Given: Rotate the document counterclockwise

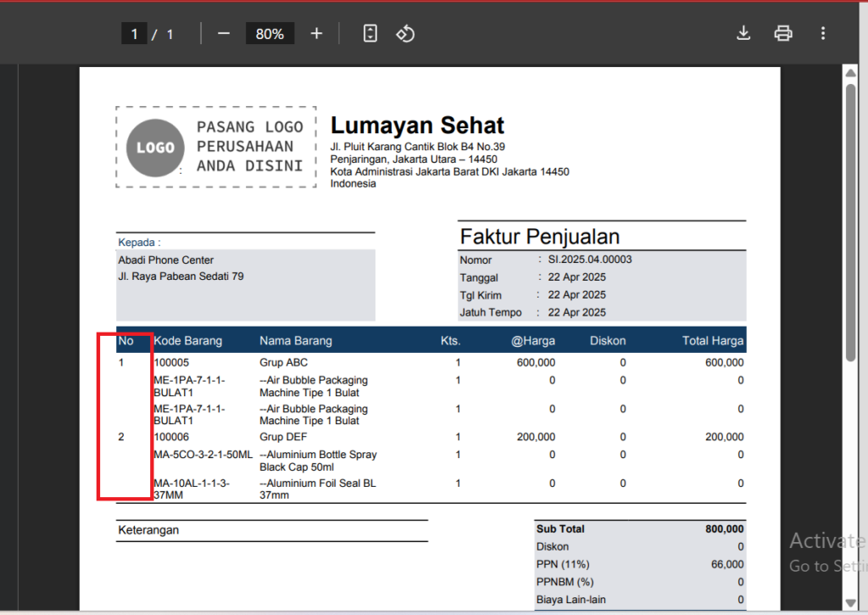Looking at the screenshot, I should (x=404, y=34).
